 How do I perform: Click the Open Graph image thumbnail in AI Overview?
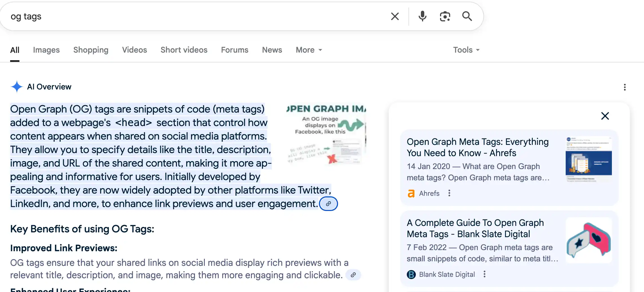tap(326, 134)
